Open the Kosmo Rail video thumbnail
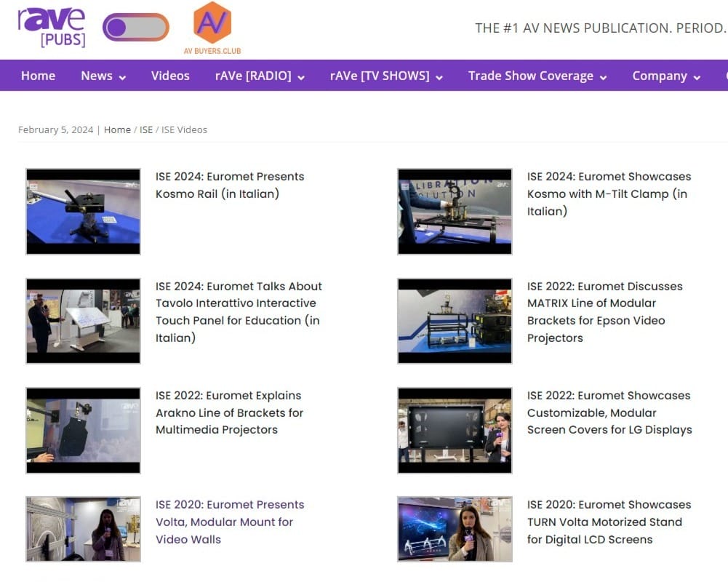Viewport: 728px width, 582px height. [x=83, y=212]
